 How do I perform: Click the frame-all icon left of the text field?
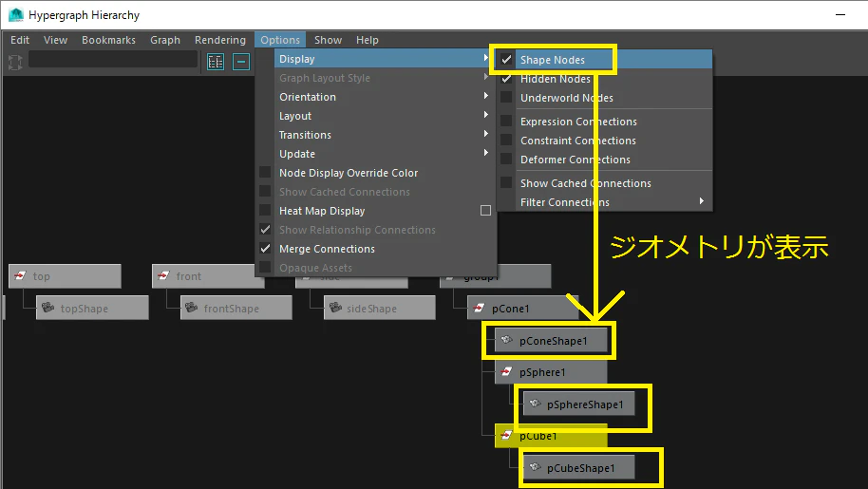pos(15,62)
